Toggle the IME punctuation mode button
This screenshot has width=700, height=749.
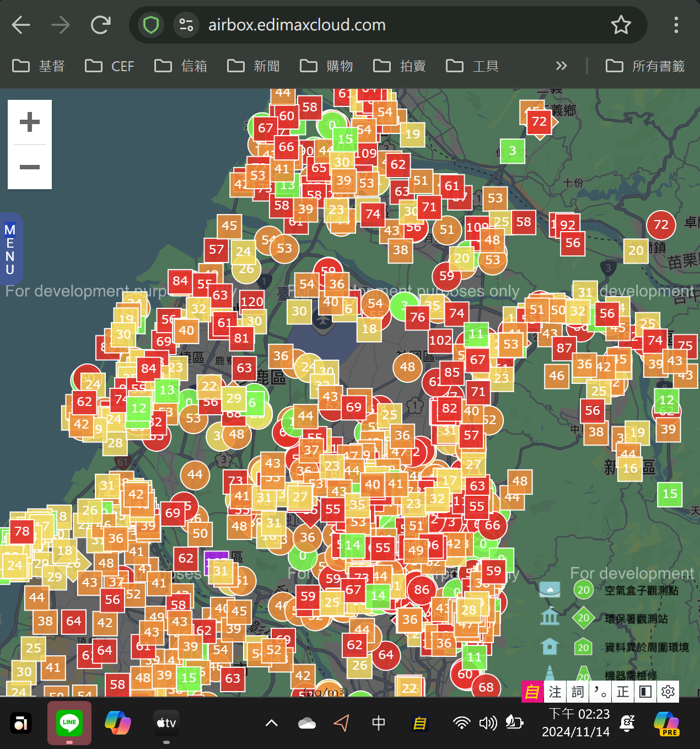tap(600, 692)
